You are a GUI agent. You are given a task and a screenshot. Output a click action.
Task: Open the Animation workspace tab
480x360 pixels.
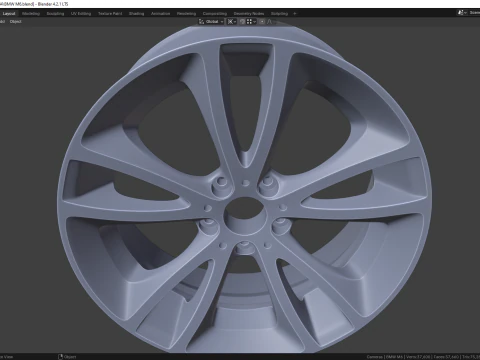click(160, 14)
